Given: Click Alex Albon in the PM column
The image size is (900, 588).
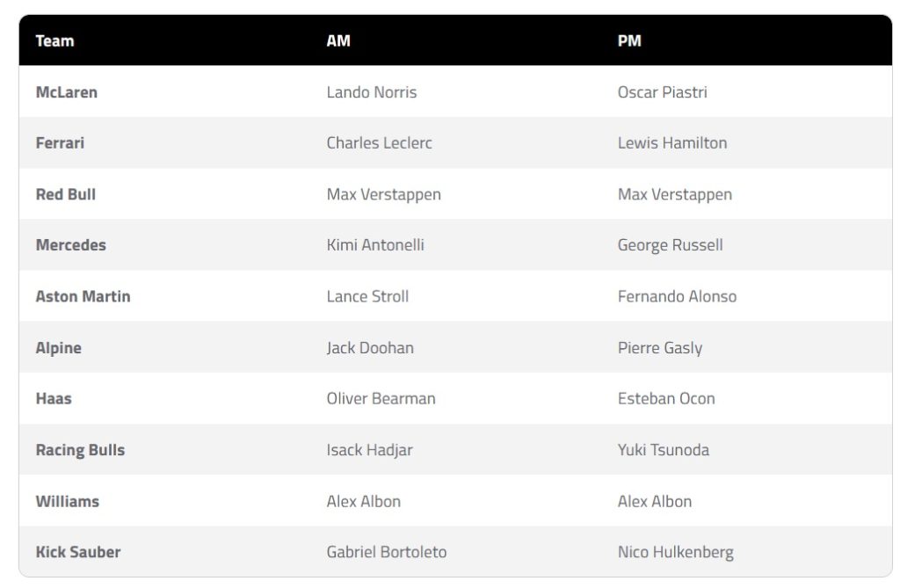Looking at the screenshot, I should pyautogui.click(x=655, y=501).
